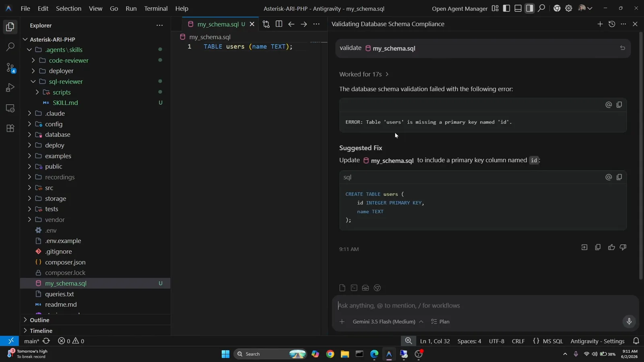
Task: Open the Windows Start menu
Action: coord(225,354)
